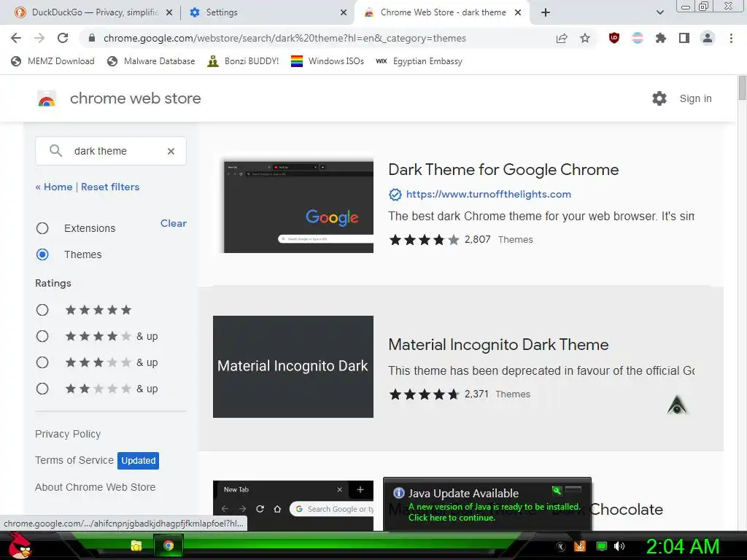Image resolution: width=747 pixels, height=560 pixels.
Task: Click the Clear filter link
Action: coord(174,223)
